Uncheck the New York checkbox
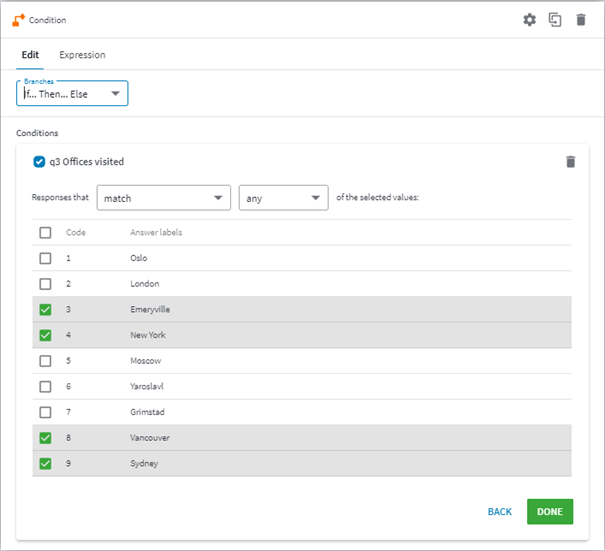605x551 pixels. pyautogui.click(x=45, y=335)
